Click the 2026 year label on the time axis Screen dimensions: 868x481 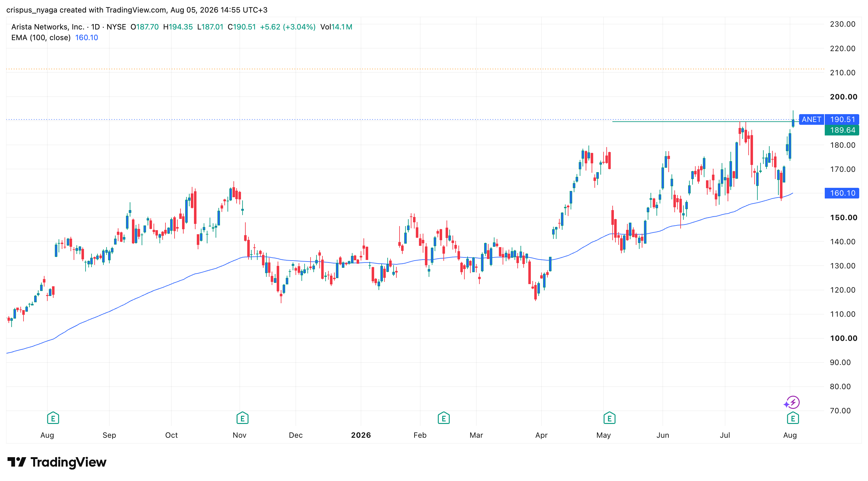pos(361,435)
